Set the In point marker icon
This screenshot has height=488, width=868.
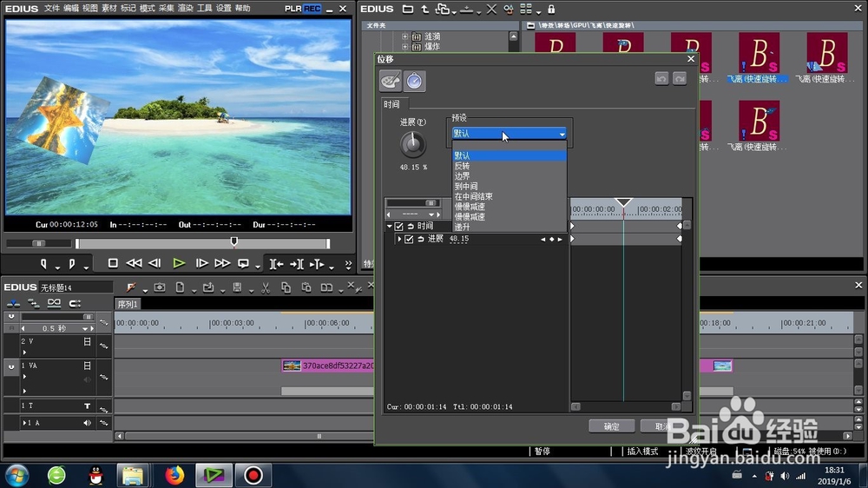(x=43, y=264)
